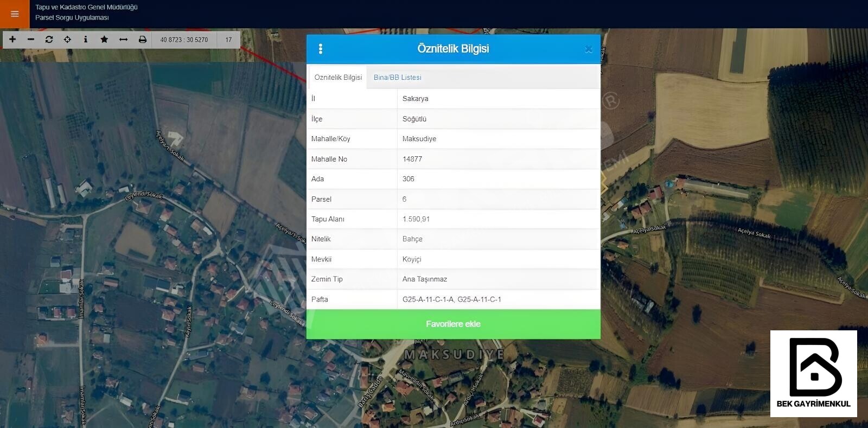Select the Maksudiye neighborhood value
This screenshot has height=428, width=868.
419,139
